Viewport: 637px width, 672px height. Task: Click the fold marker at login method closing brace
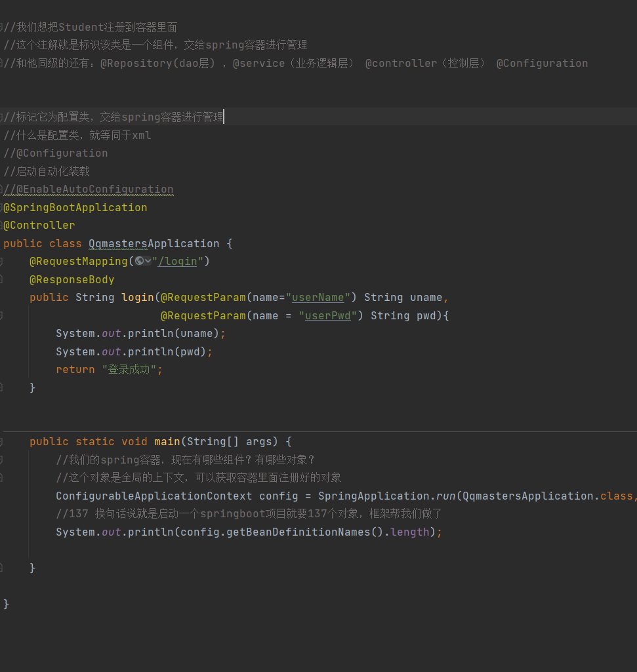click(1, 388)
